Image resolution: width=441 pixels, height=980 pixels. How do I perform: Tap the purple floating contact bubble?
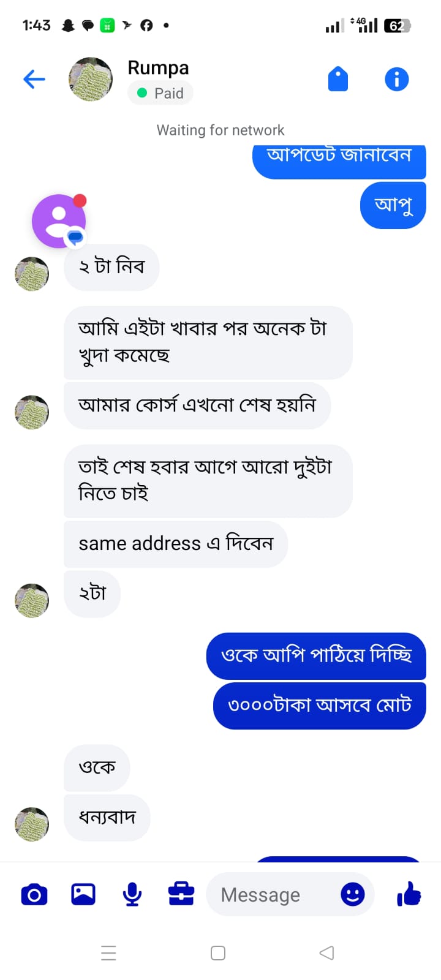click(x=59, y=221)
